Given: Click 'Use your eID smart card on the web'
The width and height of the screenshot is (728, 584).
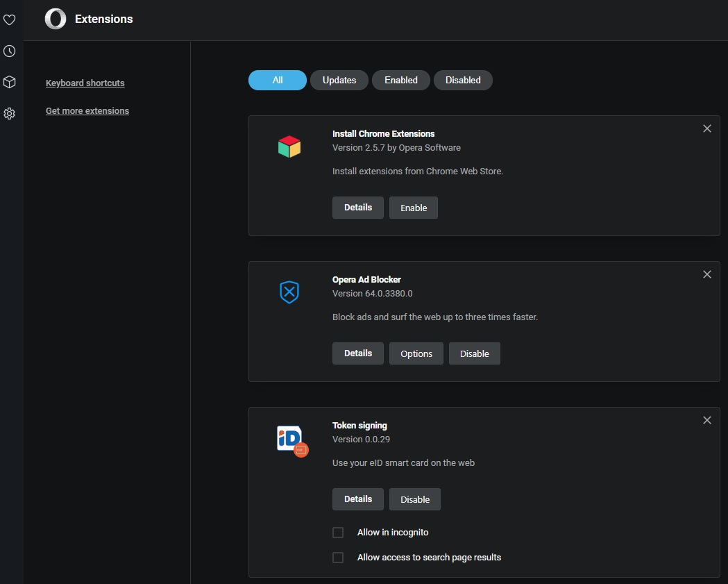Looking at the screenshot, I should click(403, 463).
